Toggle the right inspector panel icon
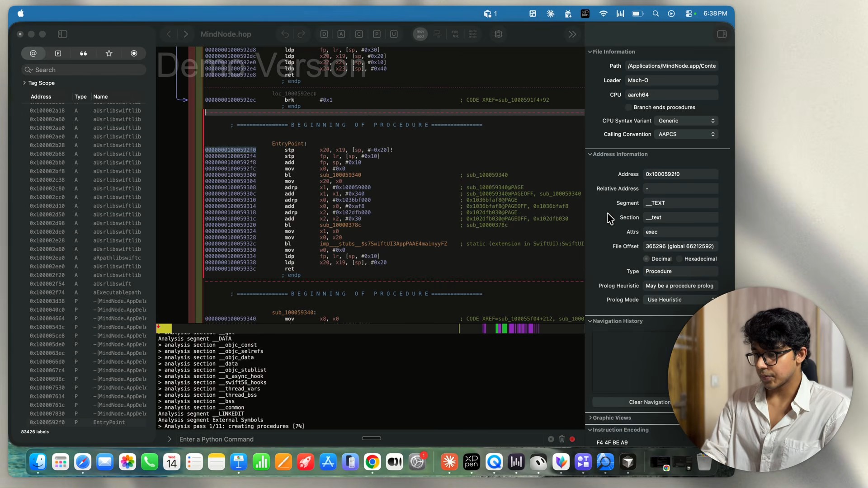The width and height of the screenshot is (868, 488). (722, 34)
